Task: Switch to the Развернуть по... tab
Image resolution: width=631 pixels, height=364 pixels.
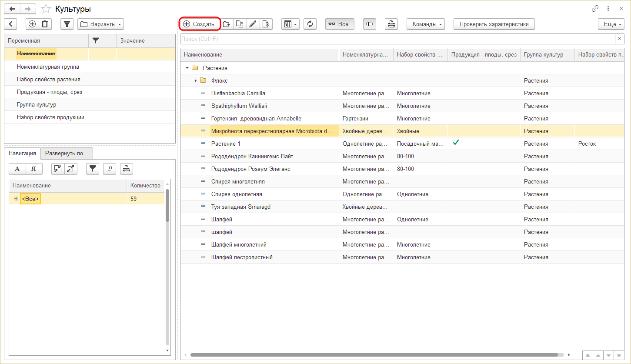Action: (x=67, y=153)
